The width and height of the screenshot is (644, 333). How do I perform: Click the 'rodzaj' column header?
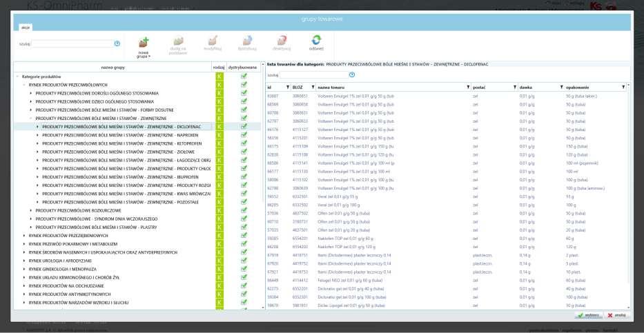coord(218,68)
